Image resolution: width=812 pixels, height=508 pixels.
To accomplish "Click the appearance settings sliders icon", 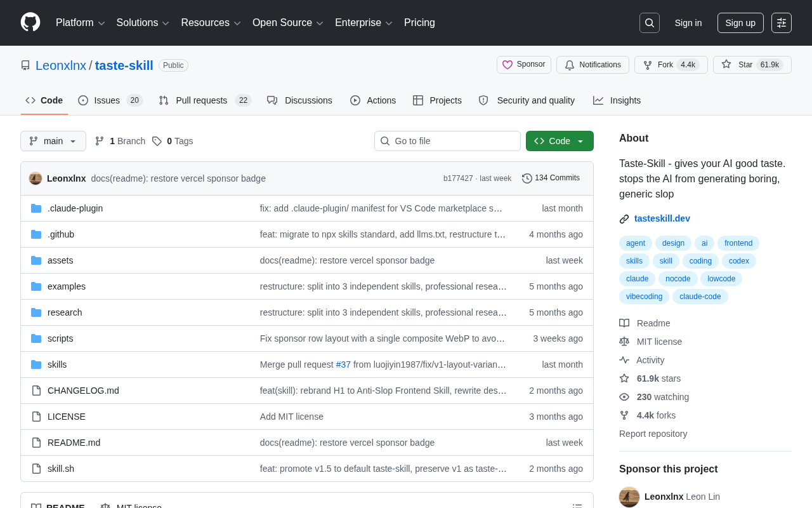I will pyautogui.click(x=782, y=23).
